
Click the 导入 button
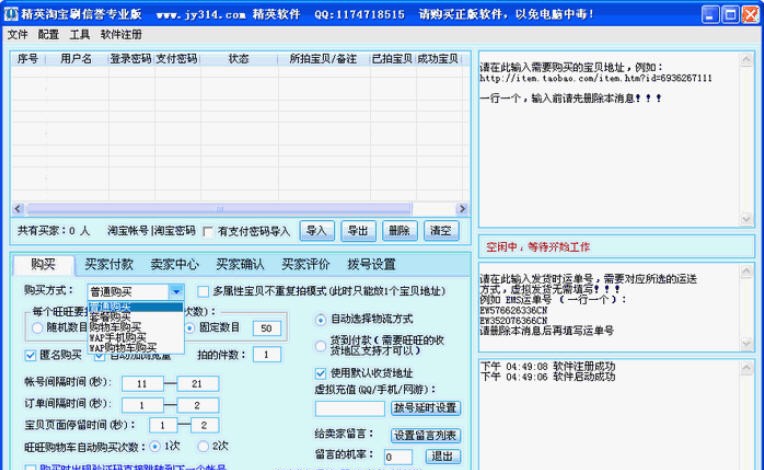click(x=317, y=231)
